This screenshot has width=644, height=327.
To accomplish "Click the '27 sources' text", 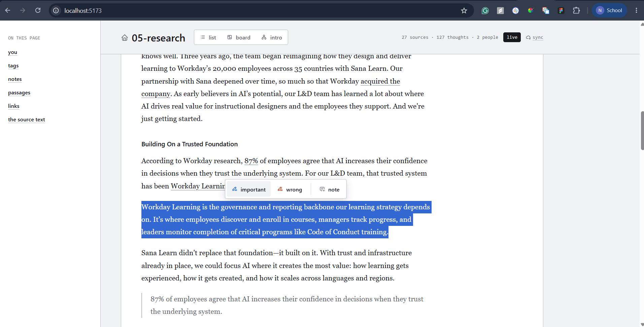I will 415,37.
